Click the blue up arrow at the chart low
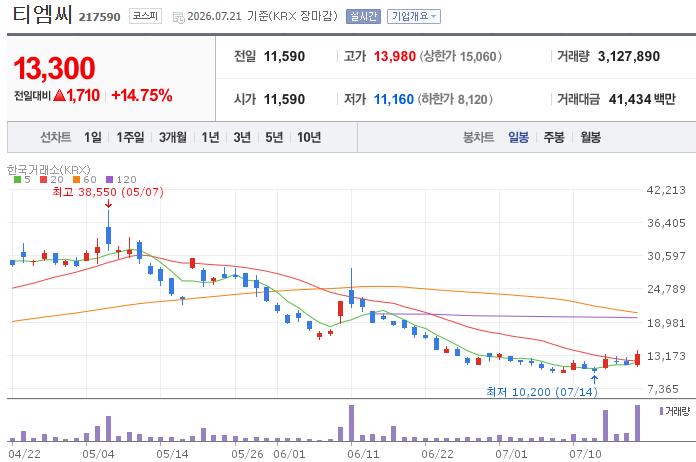Screen dimensions: 696x462 594,379
